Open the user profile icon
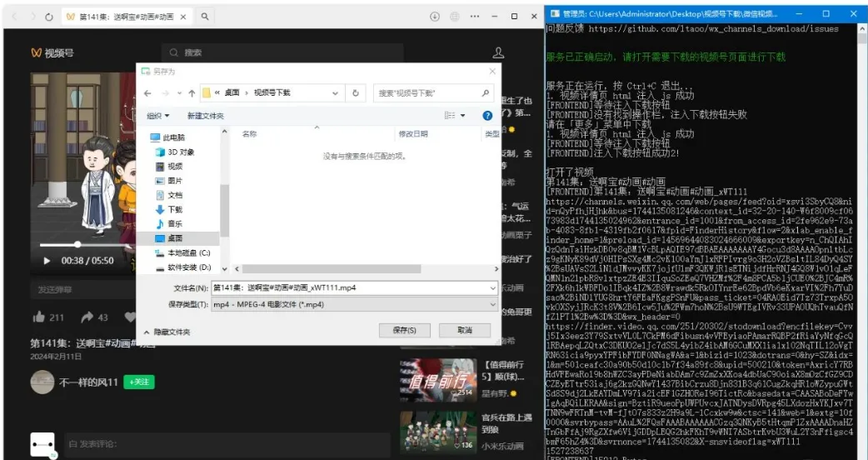The height and width of the screenshot is (460, 868). click(498, 52)
